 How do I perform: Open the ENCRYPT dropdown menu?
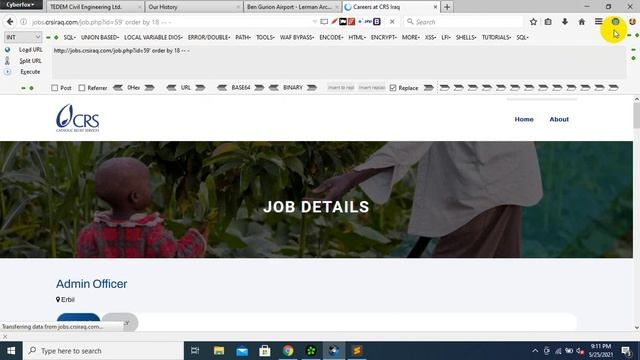tap(384, 37)
